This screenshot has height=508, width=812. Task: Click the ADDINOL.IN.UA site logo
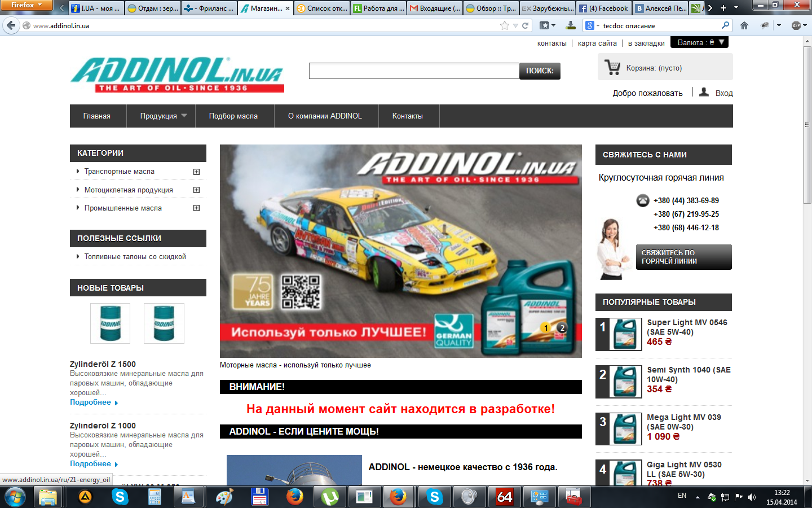(x=177, y=74)
